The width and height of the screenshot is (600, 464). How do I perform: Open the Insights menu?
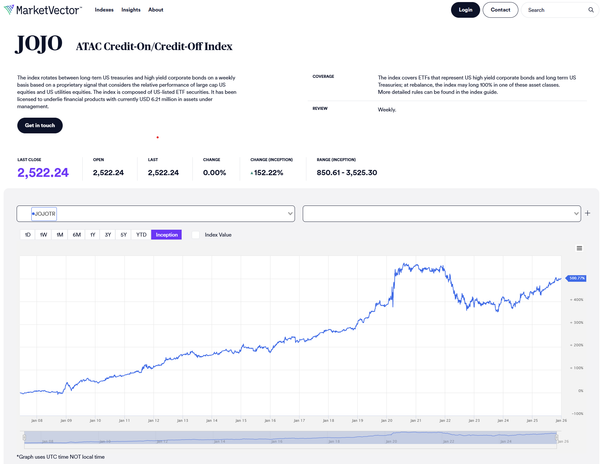pyautogui.click(x=131, y=10)
